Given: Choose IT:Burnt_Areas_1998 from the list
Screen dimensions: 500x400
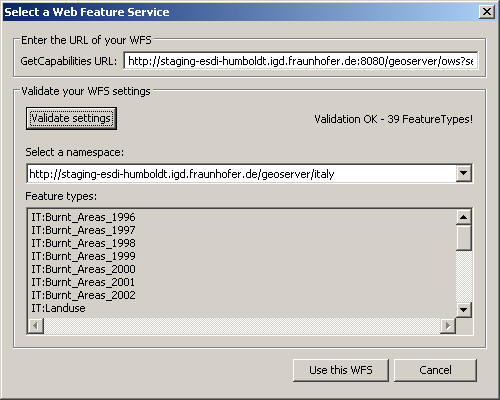Looking at the screenshot, I should pos(83,243).
